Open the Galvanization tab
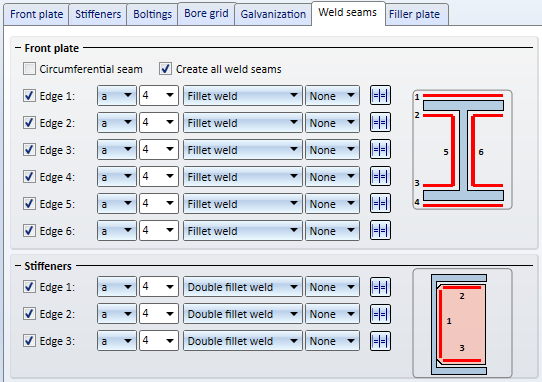 coord(273,14)
